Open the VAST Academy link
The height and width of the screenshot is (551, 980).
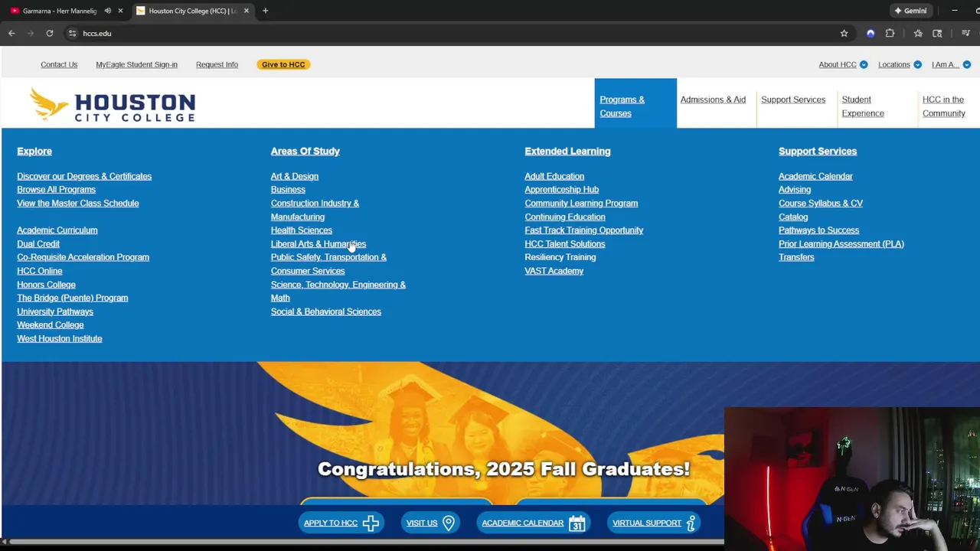click(x=554, y=271)
